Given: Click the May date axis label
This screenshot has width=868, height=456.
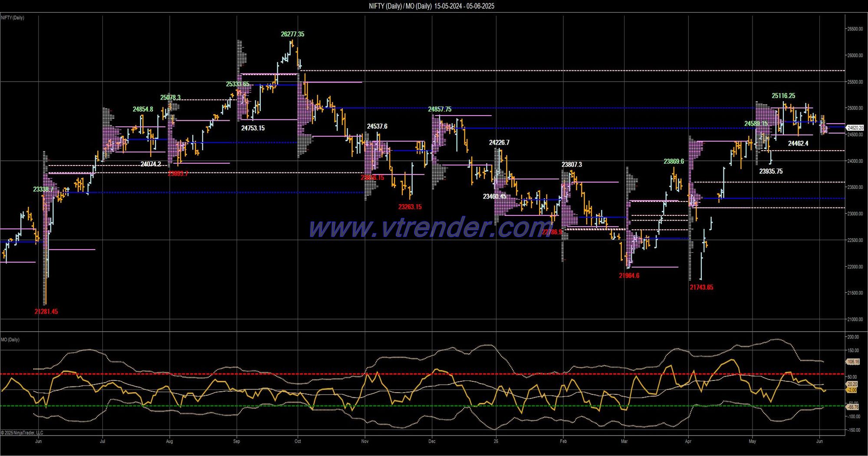Looking at the screenshot, I should (x=753, y=442).
